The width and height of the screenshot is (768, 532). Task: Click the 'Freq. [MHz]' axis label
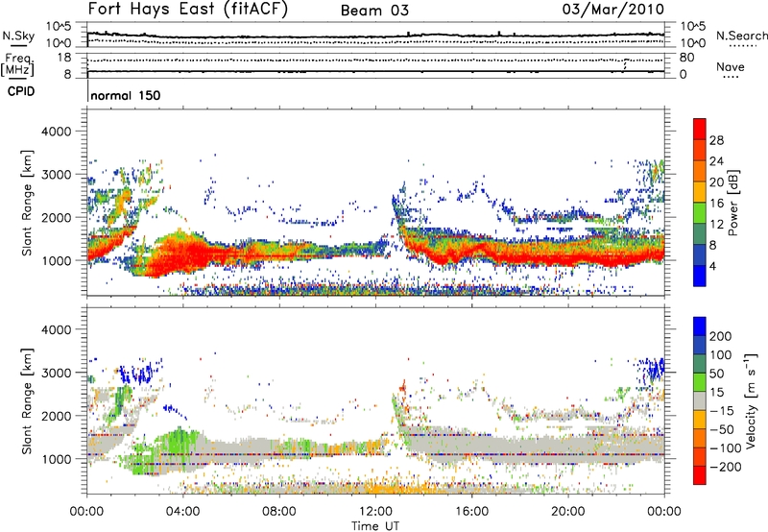click(x=17, y=65)
